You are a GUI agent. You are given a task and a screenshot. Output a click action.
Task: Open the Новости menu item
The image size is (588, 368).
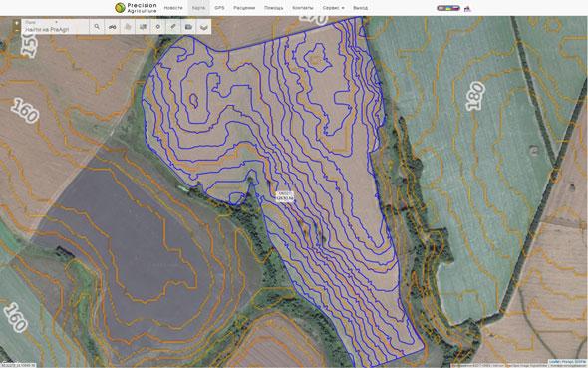(x=173, y=8)
